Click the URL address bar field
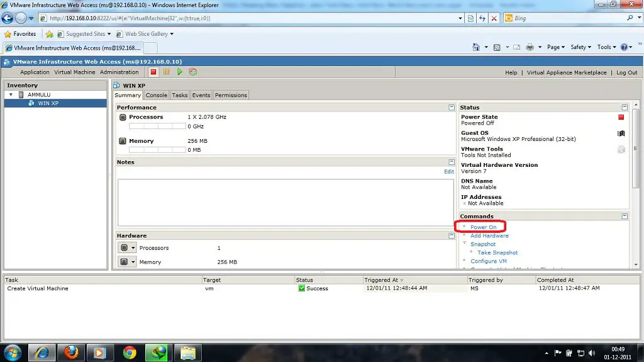 pyautogui.click(x=253, y=18)
